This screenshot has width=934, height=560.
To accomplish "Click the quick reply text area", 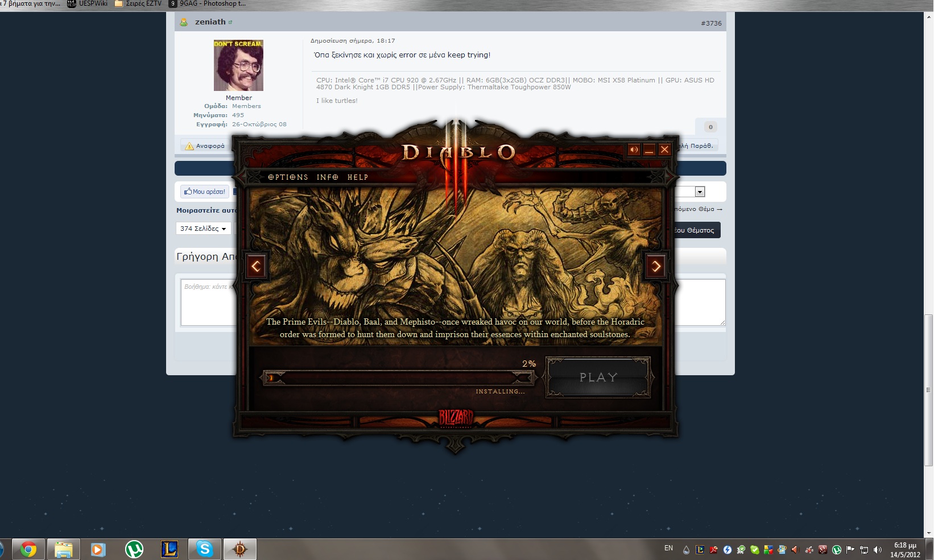I will (453, 302).
